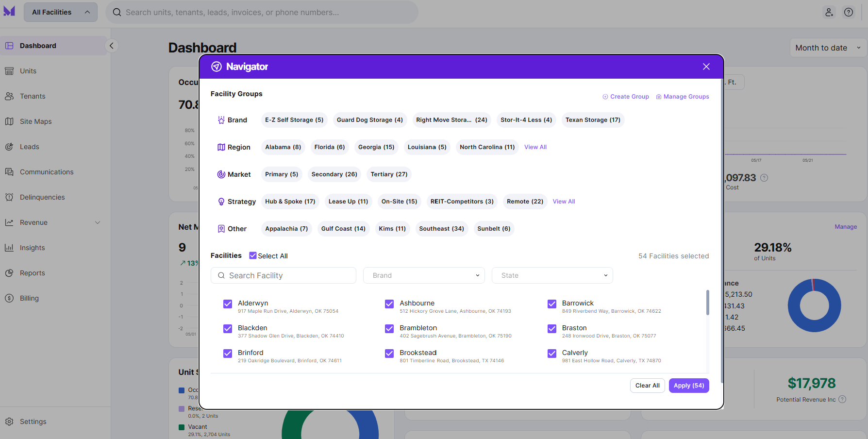Click the Create Group link
868x439 pixels.
pyautogui.click(x=626, y=97)
